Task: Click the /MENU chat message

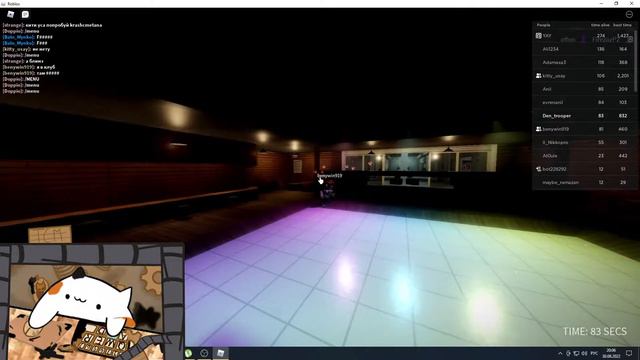Action: 21,79
